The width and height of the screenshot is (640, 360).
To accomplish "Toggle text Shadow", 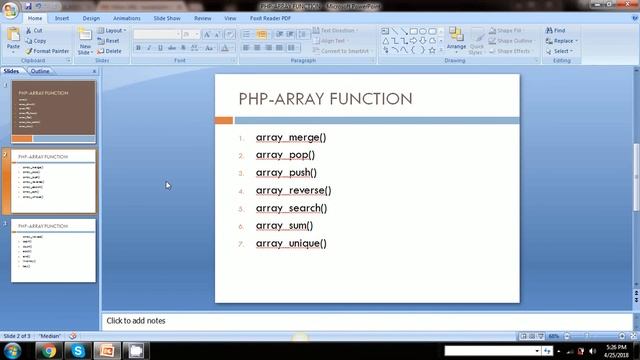I will (x=183, y=48).
